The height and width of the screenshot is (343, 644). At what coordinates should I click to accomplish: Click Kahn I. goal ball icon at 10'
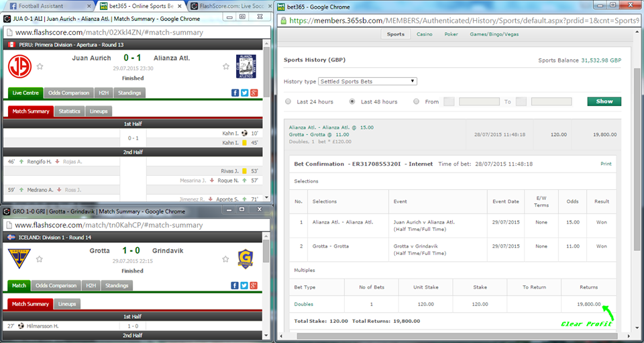(245, 133)
